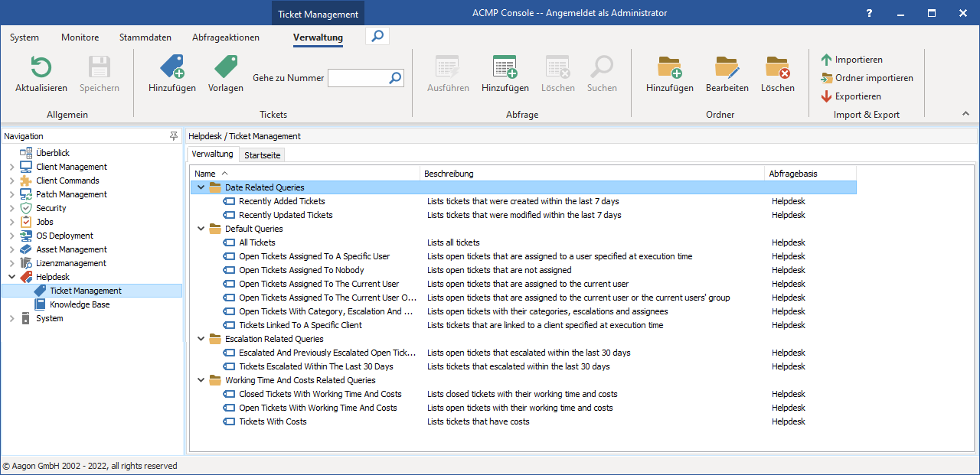Screen dimensions: 980x475
Task: Open ticket Vorlagen templates
Action: [225, 68]
